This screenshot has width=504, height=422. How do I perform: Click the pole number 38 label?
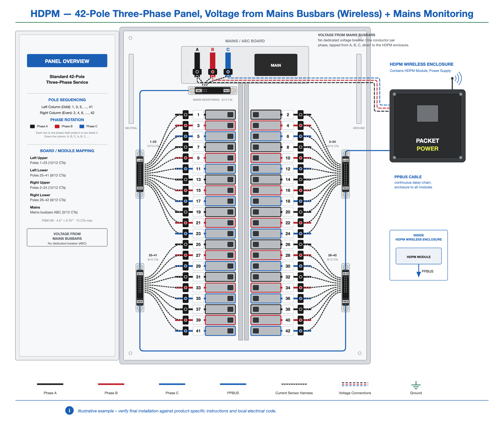click(288, 309)
